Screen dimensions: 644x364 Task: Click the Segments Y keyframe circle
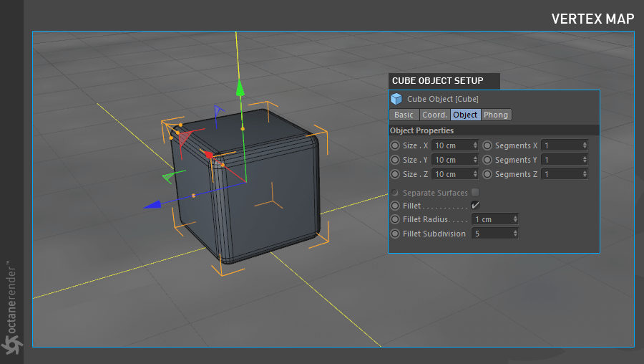(487, 160)
